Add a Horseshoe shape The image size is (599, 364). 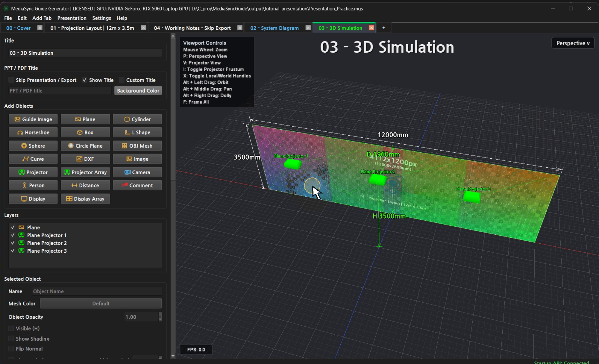click(x=33, y=132)
